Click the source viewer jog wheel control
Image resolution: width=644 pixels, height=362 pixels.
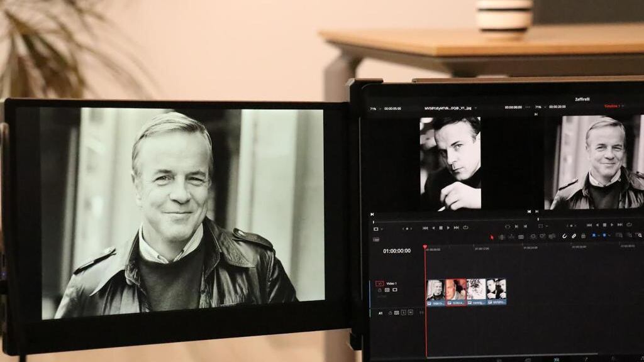pyautogui.click(x=407, y=229)
